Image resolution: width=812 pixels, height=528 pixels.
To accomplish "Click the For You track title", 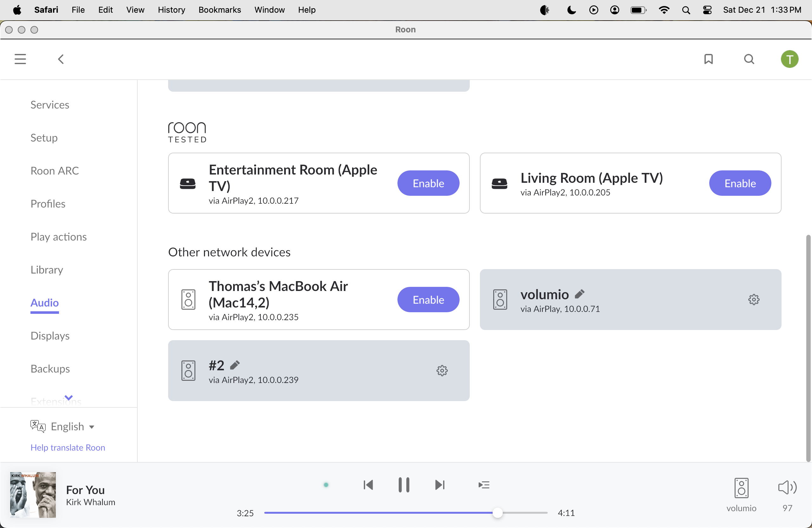I will coord(85,490).
